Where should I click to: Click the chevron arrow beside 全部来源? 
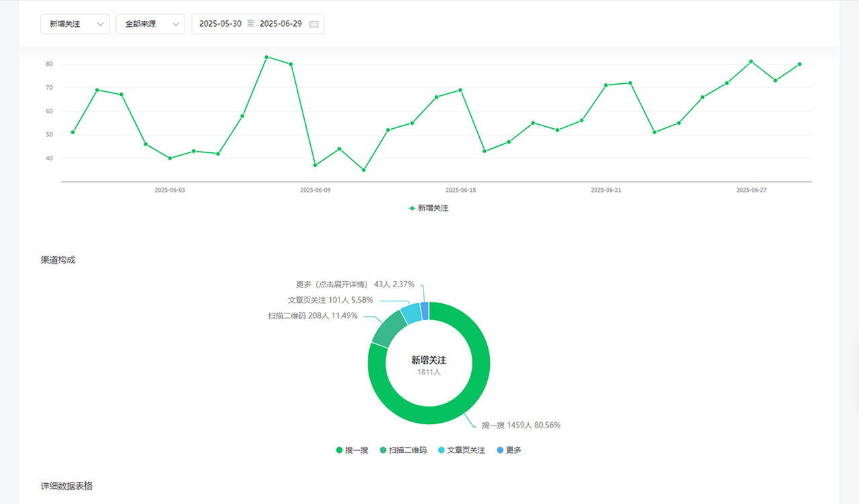point(176,24)
